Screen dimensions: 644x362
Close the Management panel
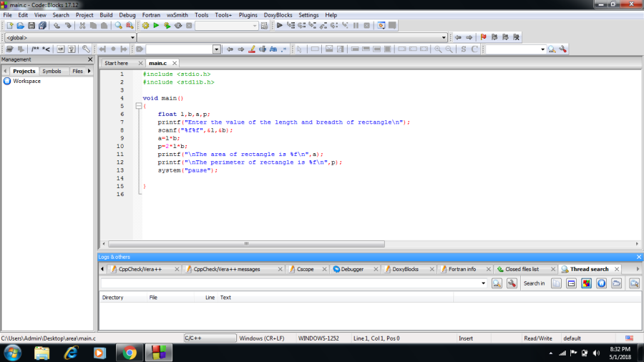[x=90, y=59]
